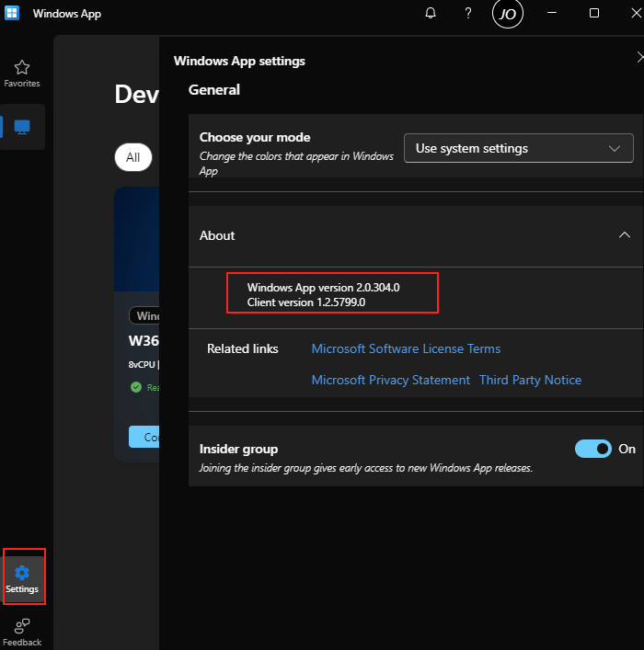Click the Choose your mode label
Image resolution: width=644 pixels, height=650 pixels.
coord(255,137)
